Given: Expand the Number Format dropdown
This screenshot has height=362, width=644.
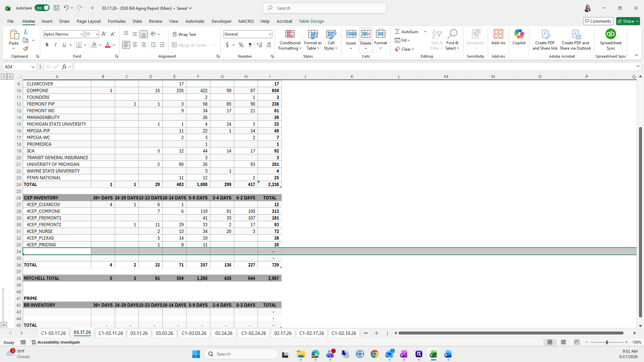Looking at the screenshot, I should pos(270,34).
